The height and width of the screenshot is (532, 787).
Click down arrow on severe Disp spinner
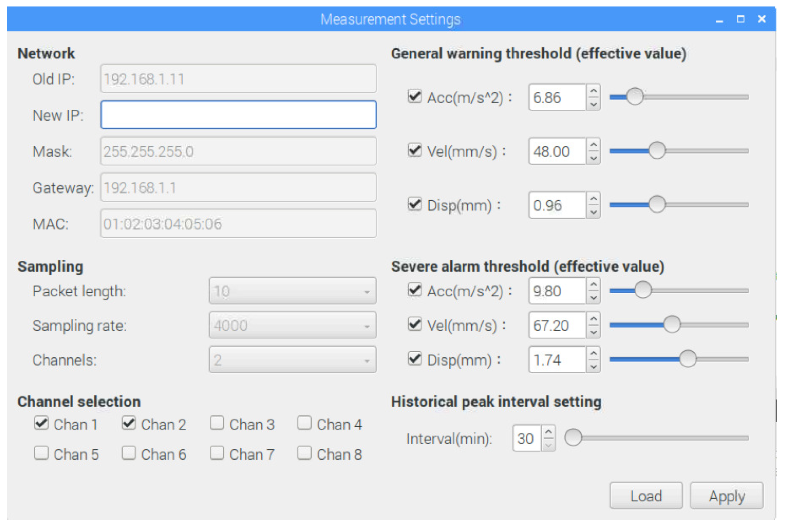tap(593, 367)
